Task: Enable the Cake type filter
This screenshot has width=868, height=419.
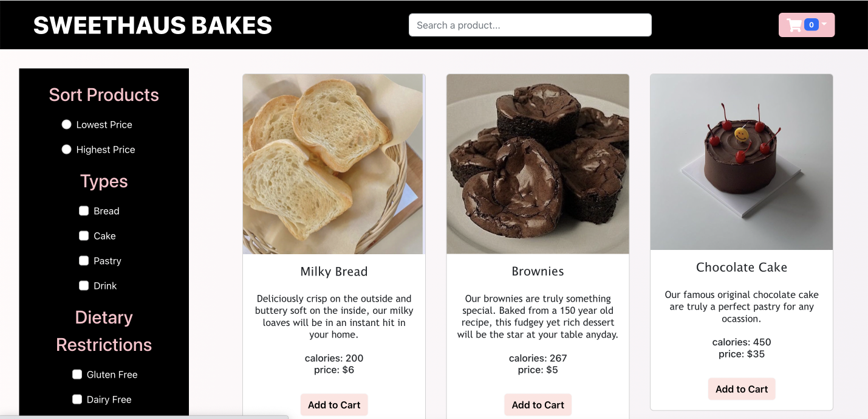Action: point(84,236)
